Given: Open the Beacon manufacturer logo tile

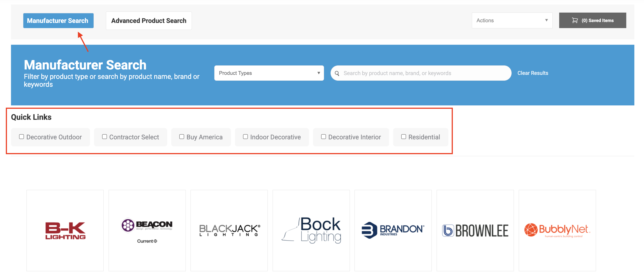Looking at the screenshot, I should (147, 230).
